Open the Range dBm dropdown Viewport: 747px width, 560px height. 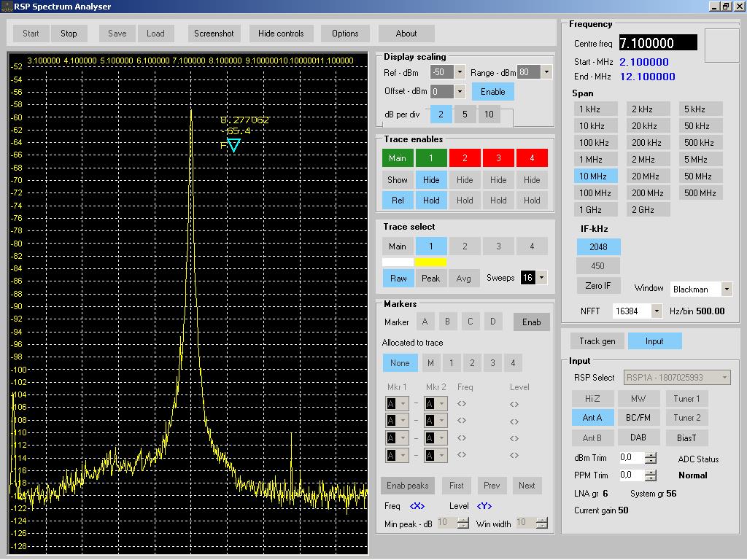[546, 72]
